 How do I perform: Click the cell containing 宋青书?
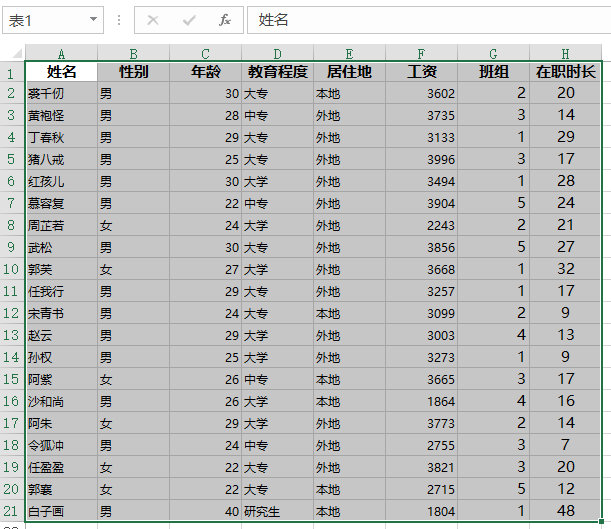(x=61, y=313)
